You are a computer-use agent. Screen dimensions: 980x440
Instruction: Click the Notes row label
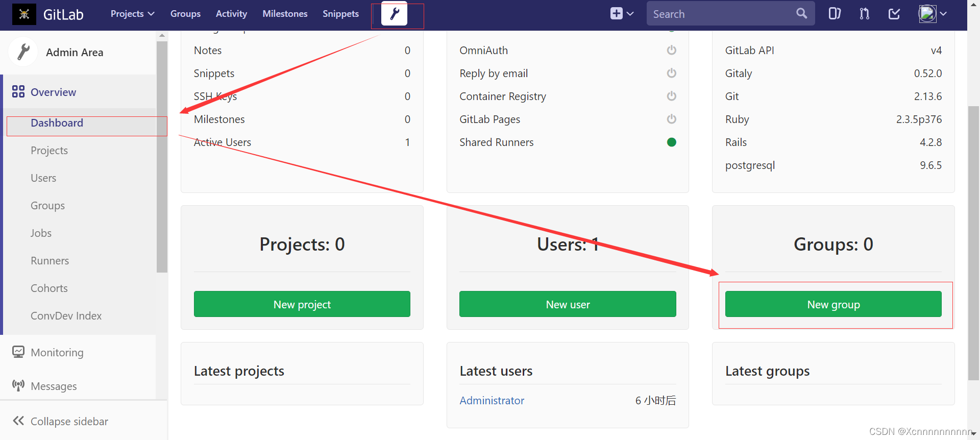tap(208, 51)
